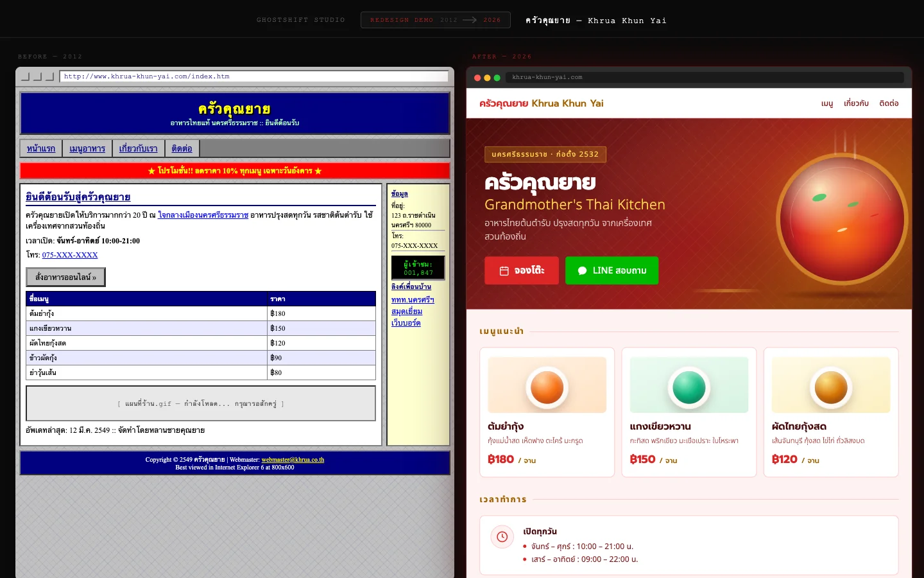Click the REDESIGN DEMO 2012 → 2026 badge
This screenshot has width=924, height=578.
point(436,20)
